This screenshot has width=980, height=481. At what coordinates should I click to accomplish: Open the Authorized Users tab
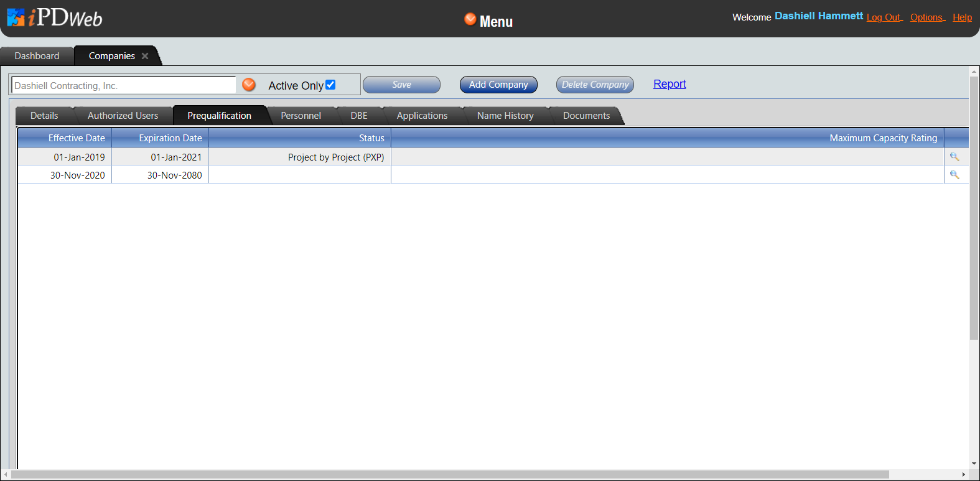123,116
